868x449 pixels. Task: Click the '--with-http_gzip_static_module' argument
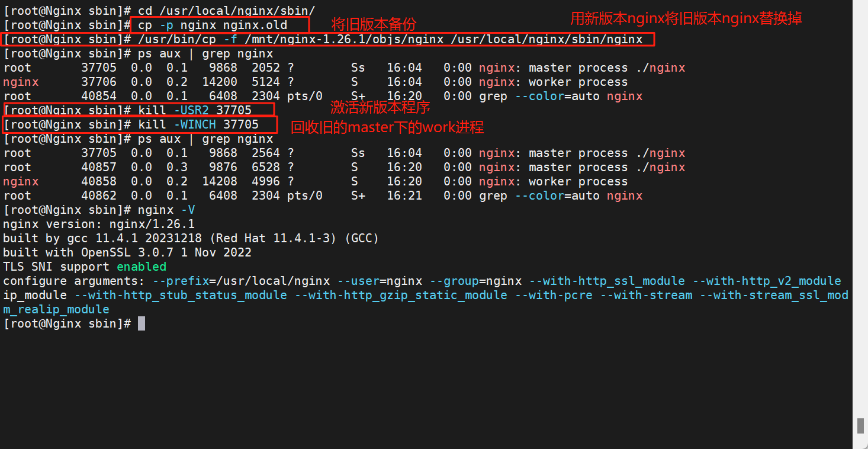[x=401, y=295]
